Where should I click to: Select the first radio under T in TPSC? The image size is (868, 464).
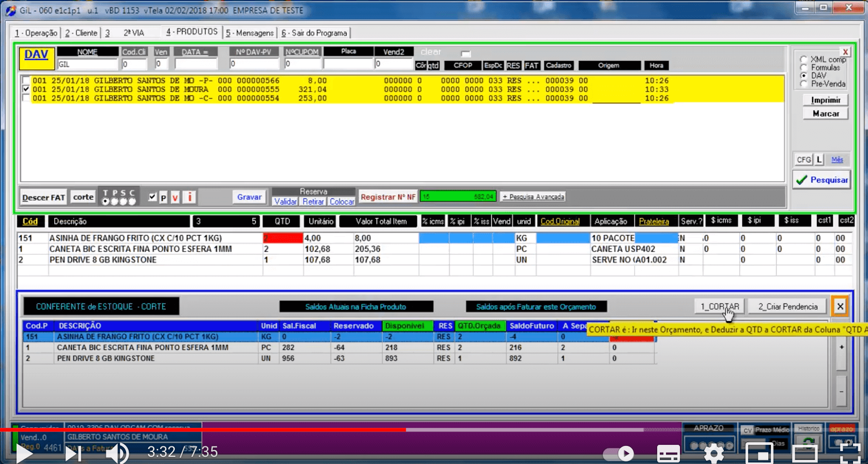coord(105,202)
